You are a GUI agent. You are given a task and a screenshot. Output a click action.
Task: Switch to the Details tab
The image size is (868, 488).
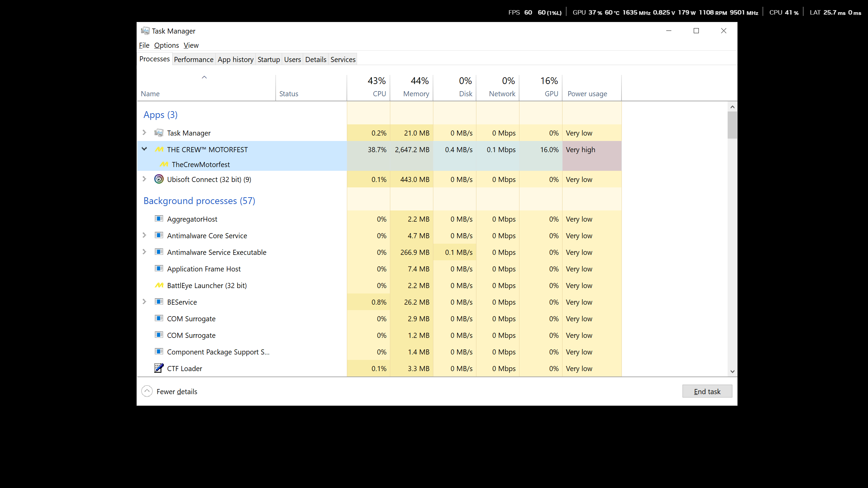click(x=316, y=59)
